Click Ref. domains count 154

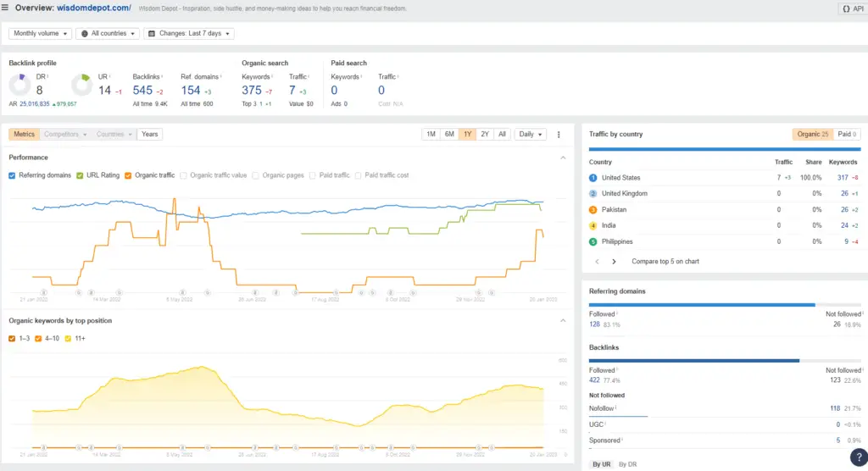(x=191, y=90)
